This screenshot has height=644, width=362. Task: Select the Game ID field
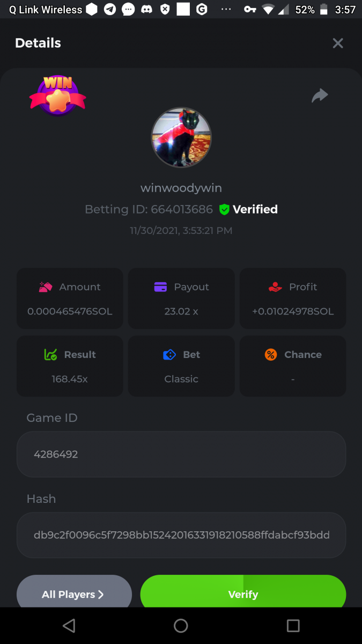click(x=181, y=454)
